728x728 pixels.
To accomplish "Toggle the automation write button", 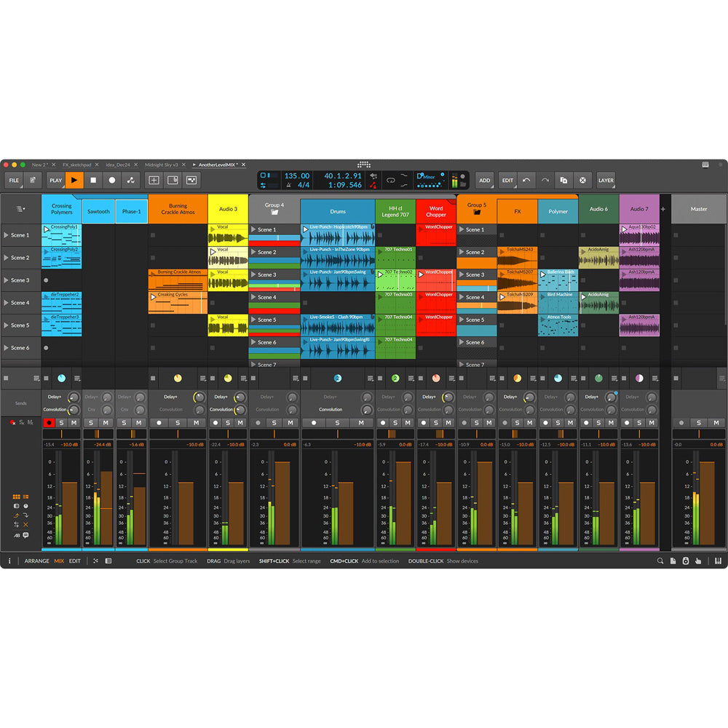I will 131,180.
